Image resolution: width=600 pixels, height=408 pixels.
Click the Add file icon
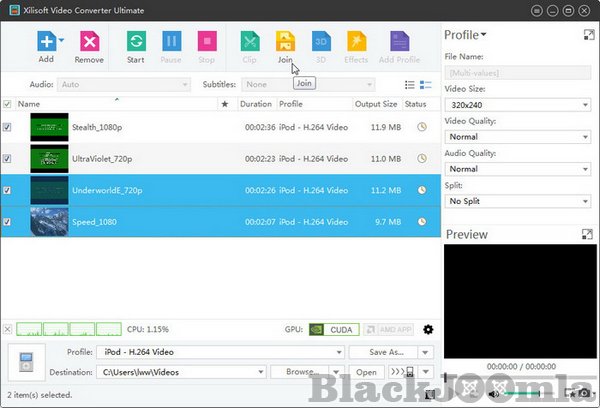point(46,42)
